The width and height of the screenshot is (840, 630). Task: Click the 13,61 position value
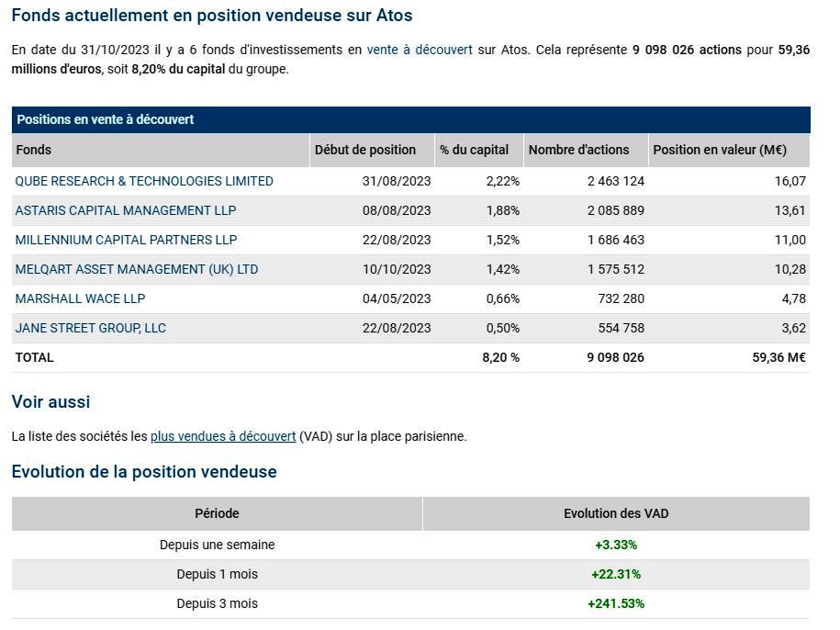point(790,210)
